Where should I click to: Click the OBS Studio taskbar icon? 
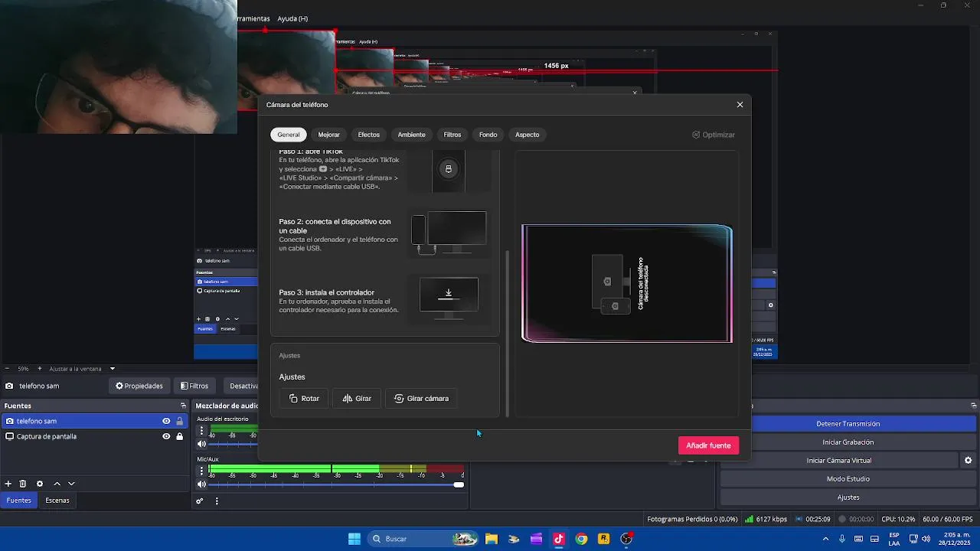click(627, 539)
